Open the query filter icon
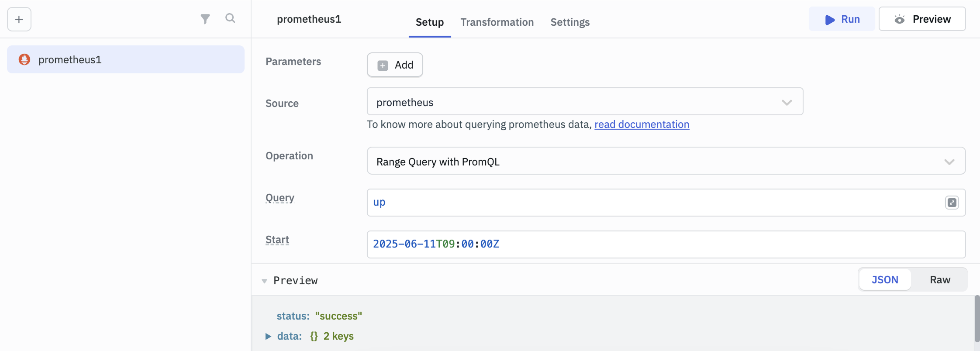This screenshot has height=351, width=980. coord(205,18)
